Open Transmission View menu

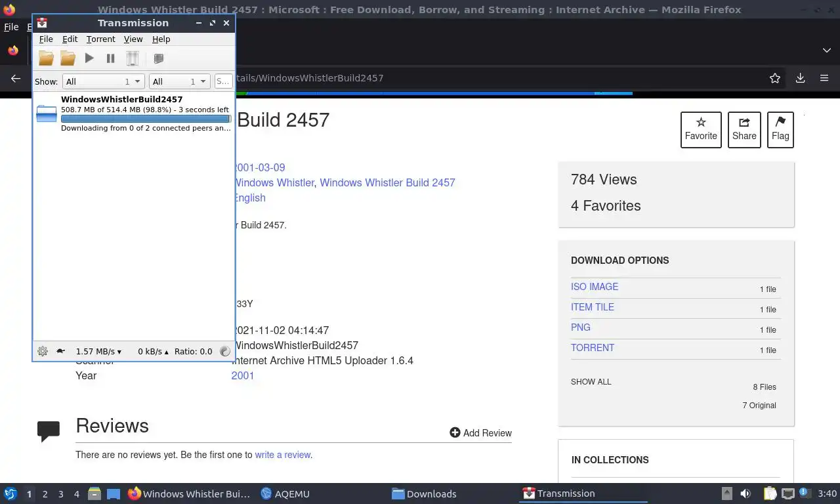[133, 39]
